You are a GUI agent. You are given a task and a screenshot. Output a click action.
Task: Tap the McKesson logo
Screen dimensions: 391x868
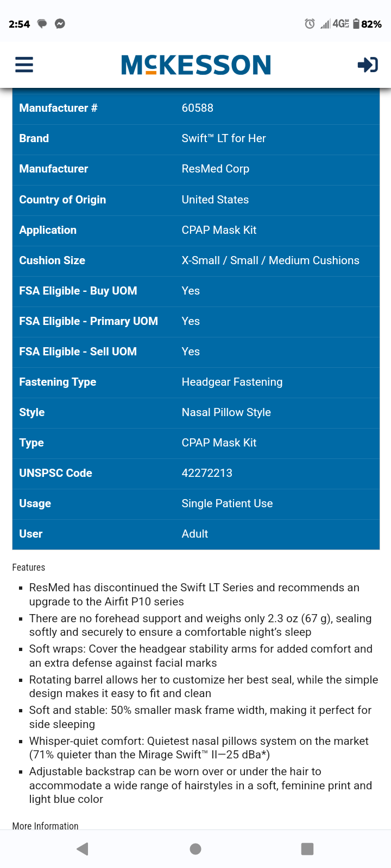pyautogui.click(x=196, y=65)
